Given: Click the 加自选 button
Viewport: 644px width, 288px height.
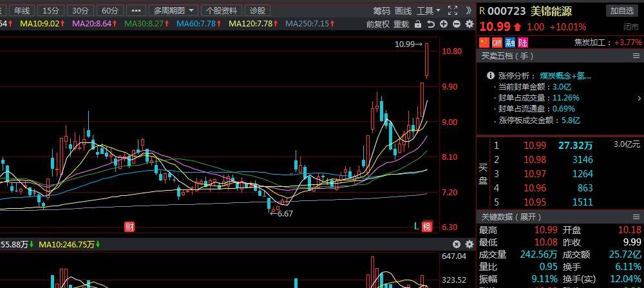Looking at the screenshot, I should [622, 10].
